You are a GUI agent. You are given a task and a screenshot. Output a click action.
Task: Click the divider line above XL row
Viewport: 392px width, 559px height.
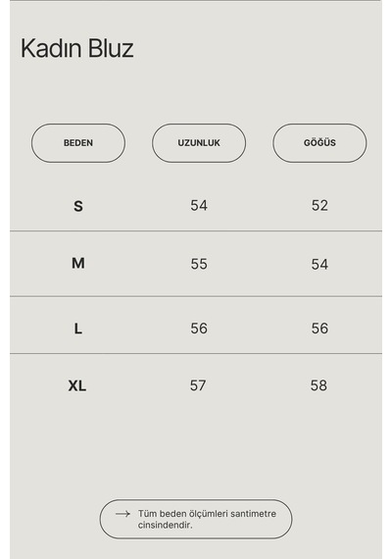point(196,354)
